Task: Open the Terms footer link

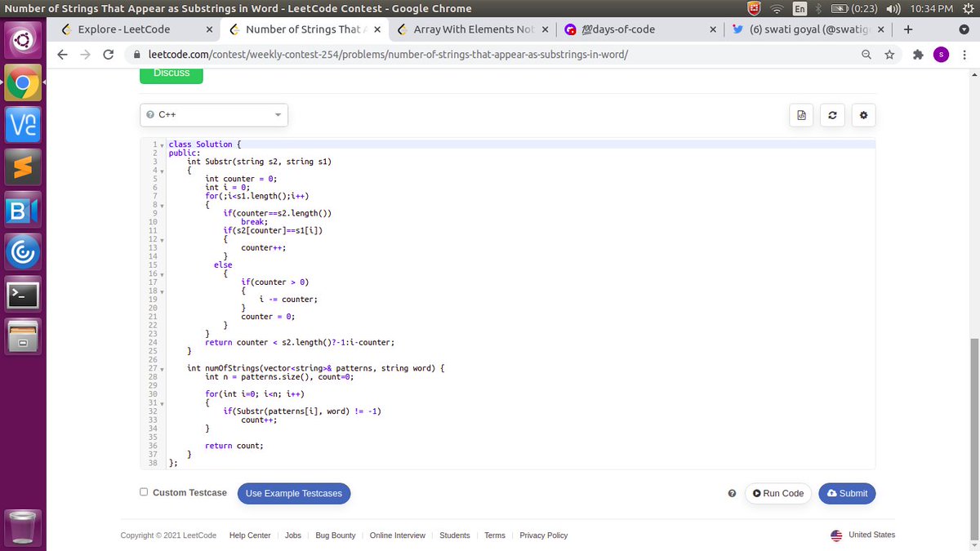Action: coord(495,535)
